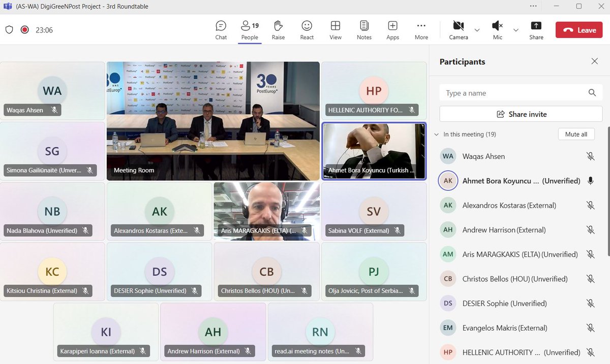610x364 pixels.
Task: Open the React reactions menu
Action: coord(307,29)
